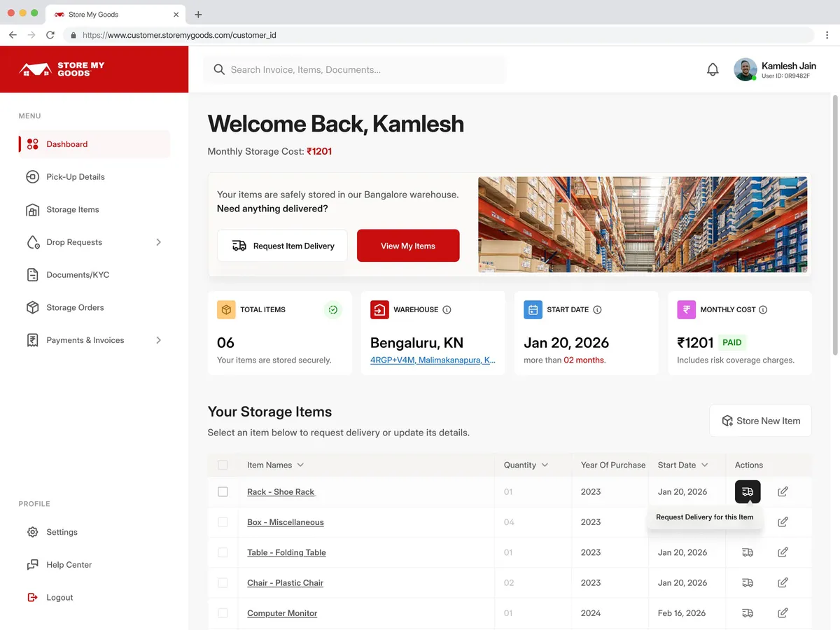Click Request Item Delivery button
840x630 pixels.
pos(282,246)
